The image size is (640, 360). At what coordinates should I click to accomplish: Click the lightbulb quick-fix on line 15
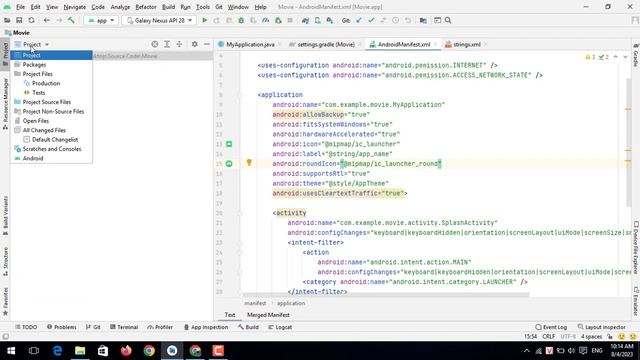pos(249,162)
